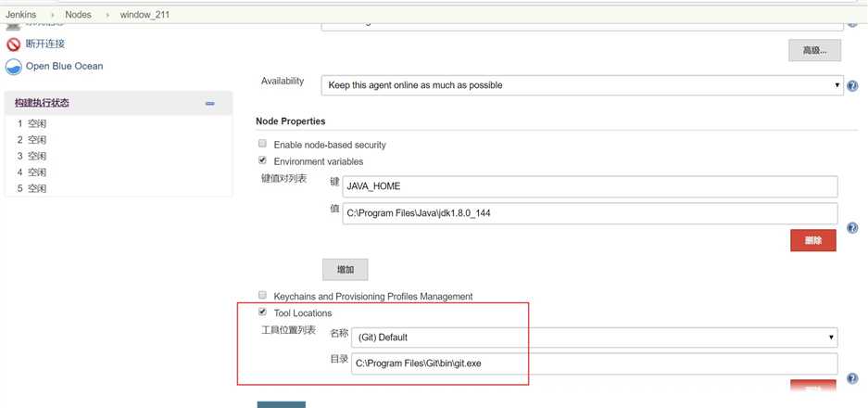Click the git.exe directory input field

pos(594,363)
